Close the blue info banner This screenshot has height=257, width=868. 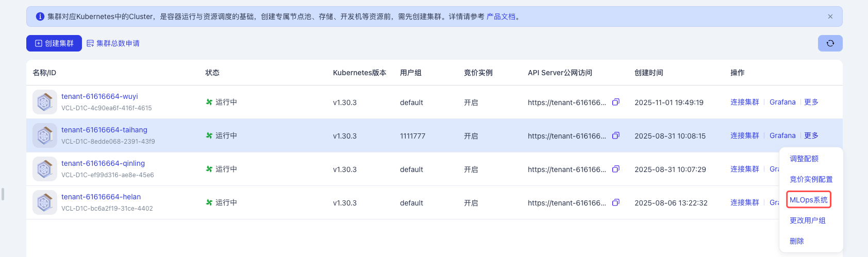(x=830, y=16)
